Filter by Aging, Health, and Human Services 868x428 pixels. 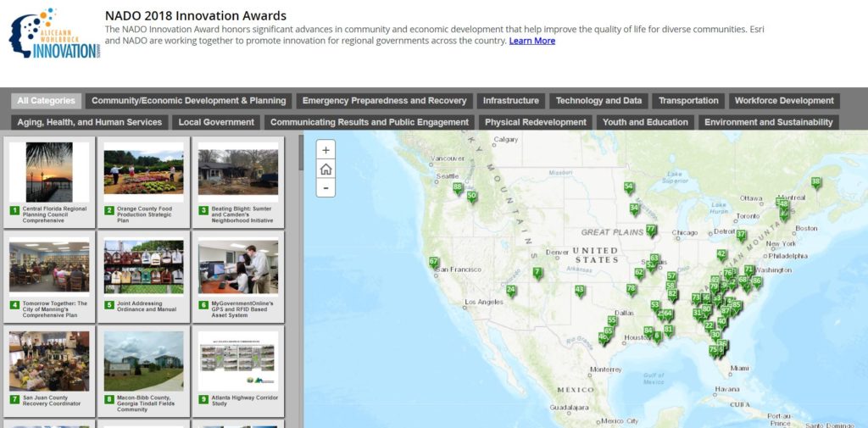pyautogui.click(x=90, y=122)
